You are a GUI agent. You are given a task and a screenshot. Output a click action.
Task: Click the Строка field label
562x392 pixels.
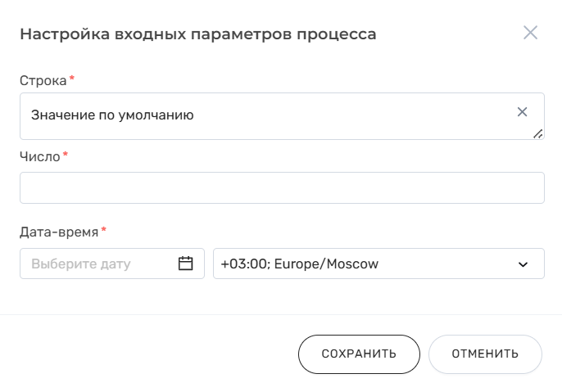pos(43,80)
